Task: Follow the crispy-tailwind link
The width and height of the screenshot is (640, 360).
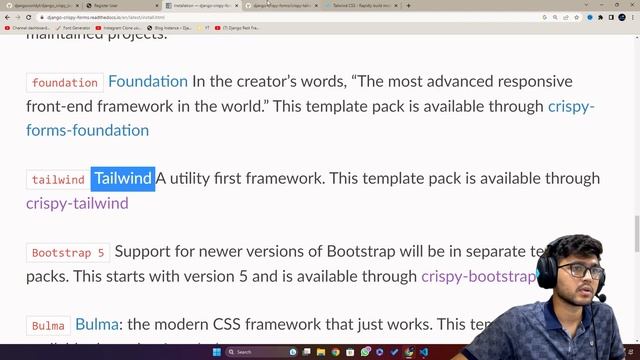Action: click(x=77, y=203)
